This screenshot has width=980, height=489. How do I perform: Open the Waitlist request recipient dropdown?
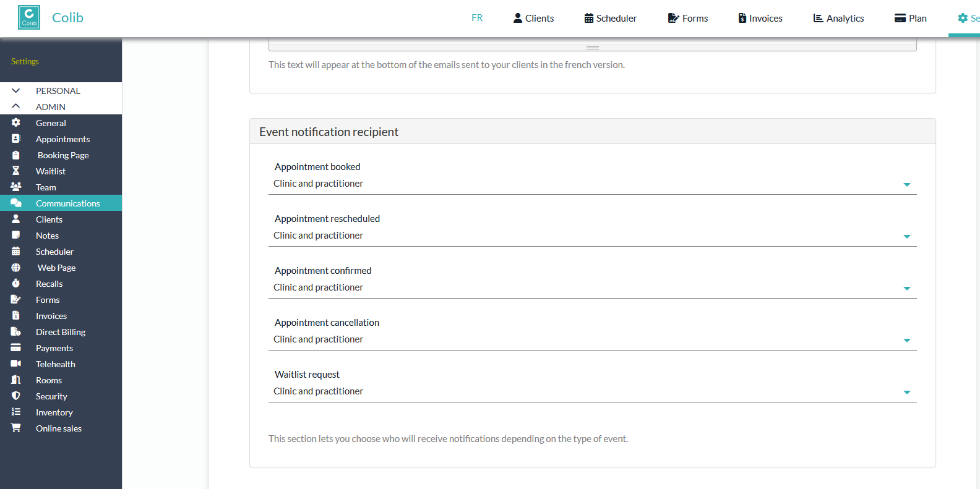point(593,391)
